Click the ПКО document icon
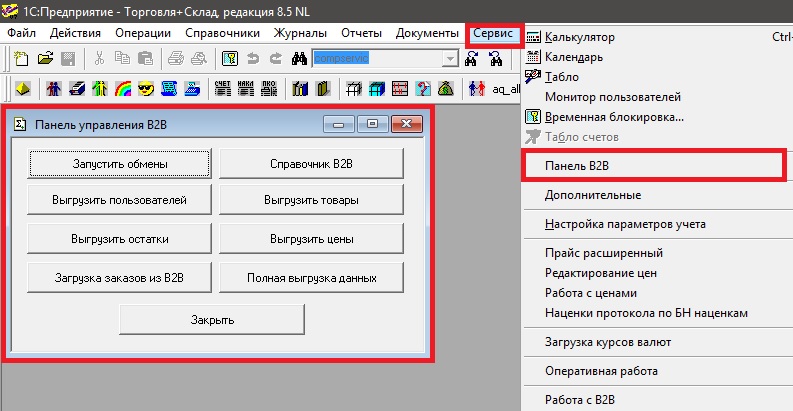This screenshot has width=793, height=411. click(x=269, y=88)
